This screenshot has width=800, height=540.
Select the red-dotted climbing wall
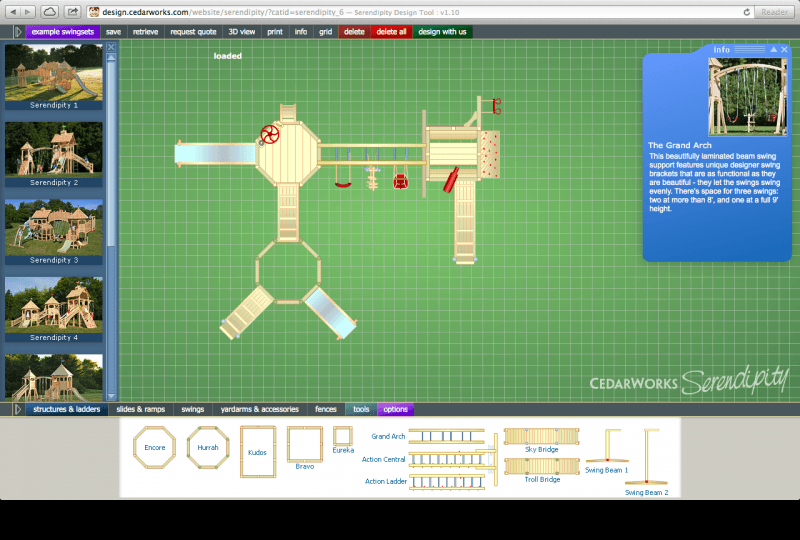(x=490, y=154)
